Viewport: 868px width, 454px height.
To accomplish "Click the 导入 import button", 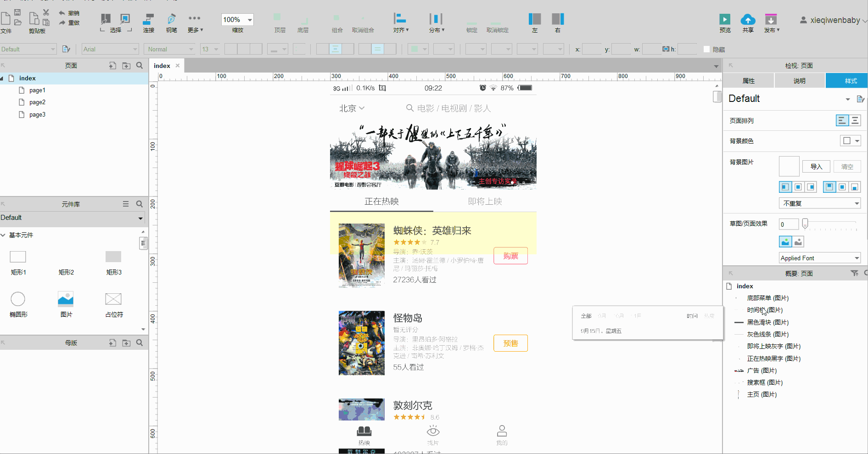I will (816, 167).
